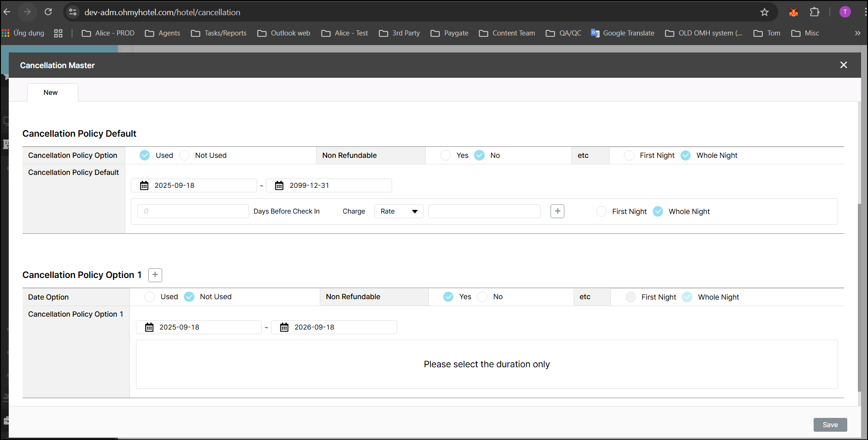Add a new charge row with plus icon
Image resolution: width=868 pixels, height=440 pixels.
click(557, 211)
